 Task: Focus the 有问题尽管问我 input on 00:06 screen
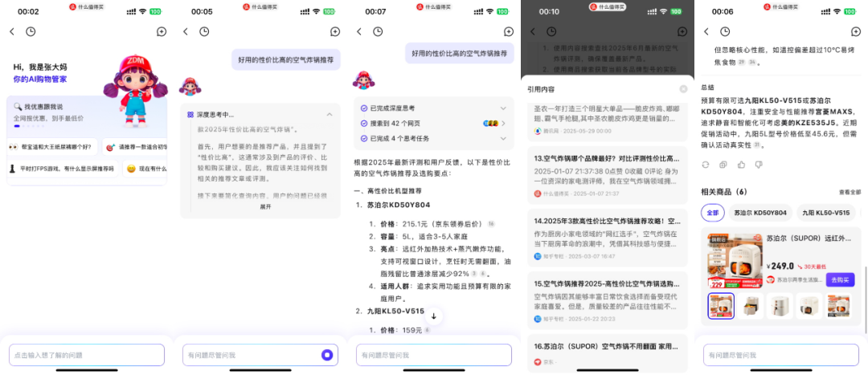point(781,355)
